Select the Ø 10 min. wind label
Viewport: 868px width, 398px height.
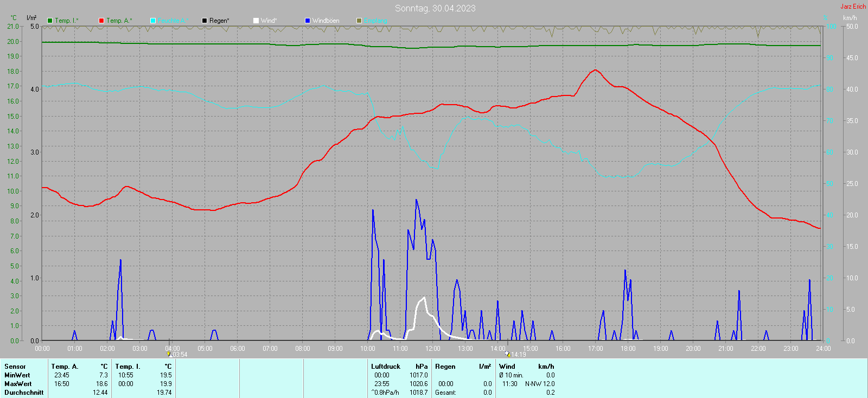512,375
